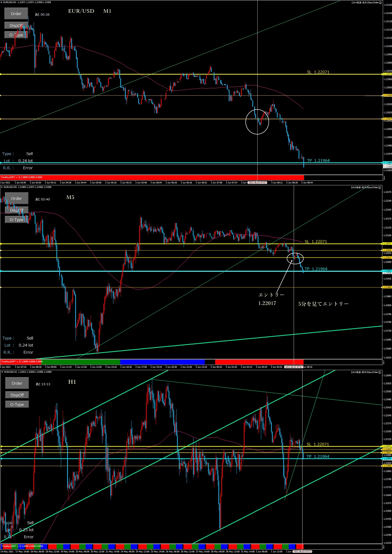Click 2021.06.03 07:57 time label under M1 chart
392x554 pixels.
[x=257, y=182]
